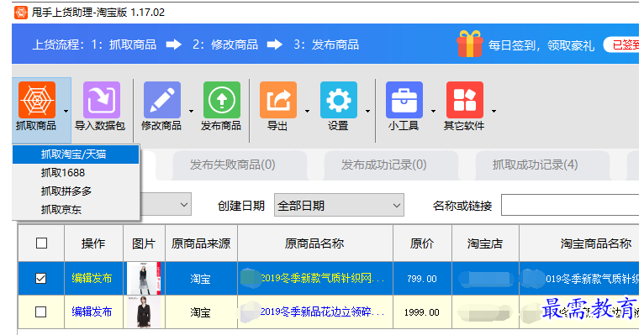Click the 图片 column header
Screen dimensions: 644x335
click(x=144, y=243)
